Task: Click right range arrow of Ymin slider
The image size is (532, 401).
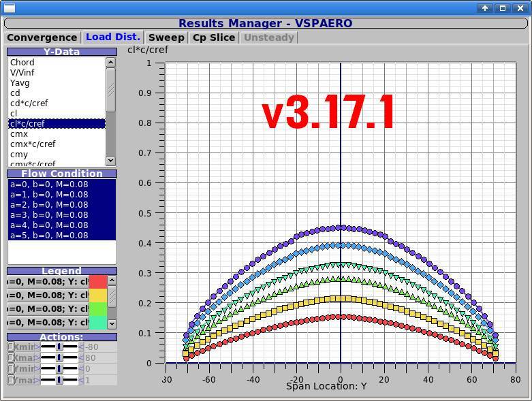Action: pyautogui.click(x=81, y=369)
